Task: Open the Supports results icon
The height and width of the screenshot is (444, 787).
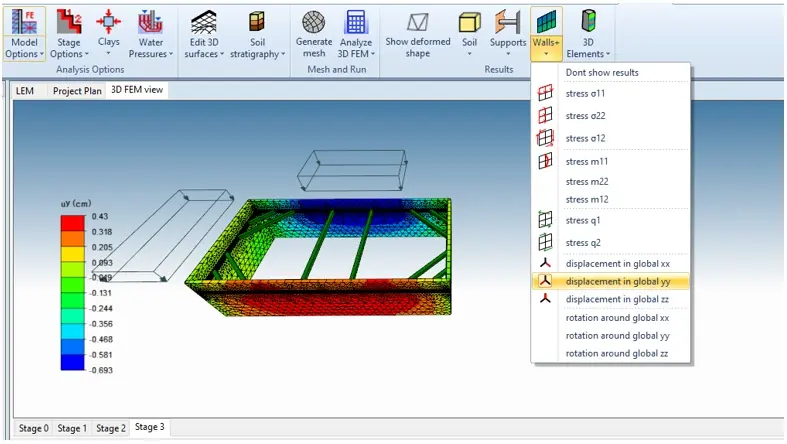Action: (507, 23)
